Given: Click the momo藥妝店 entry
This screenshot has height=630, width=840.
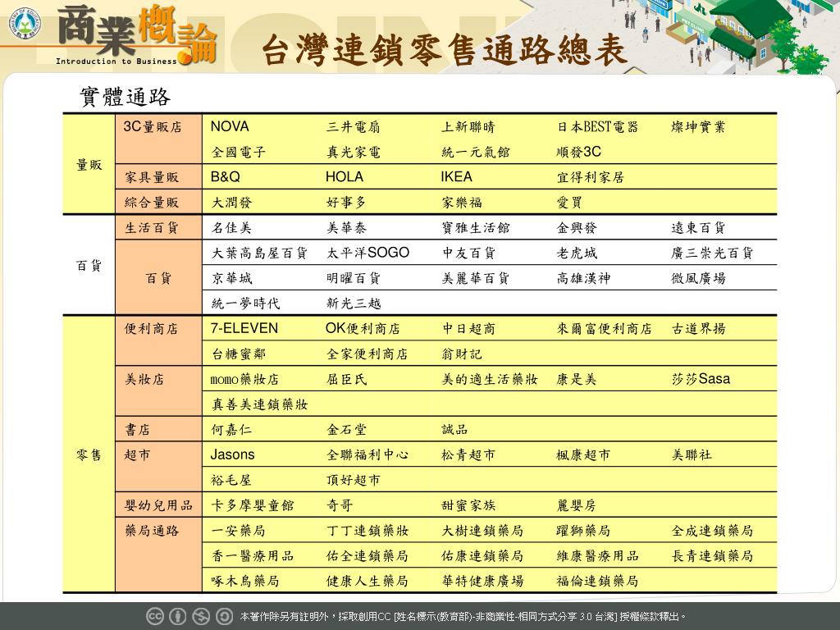Looking at the screenshot, I should 244,379.
